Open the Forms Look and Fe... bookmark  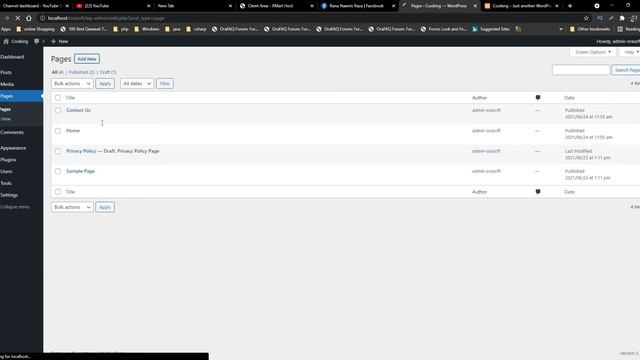click(444, 29)
